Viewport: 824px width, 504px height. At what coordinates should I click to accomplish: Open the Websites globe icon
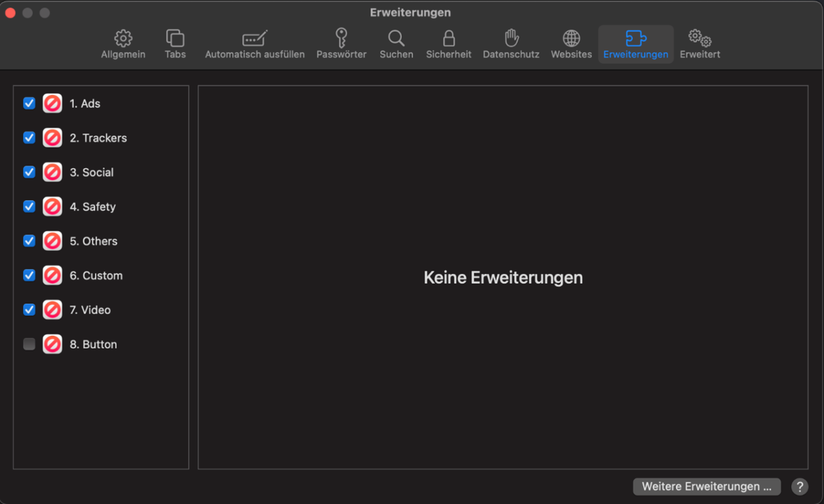pyautogui.click(x=571, y=38)
